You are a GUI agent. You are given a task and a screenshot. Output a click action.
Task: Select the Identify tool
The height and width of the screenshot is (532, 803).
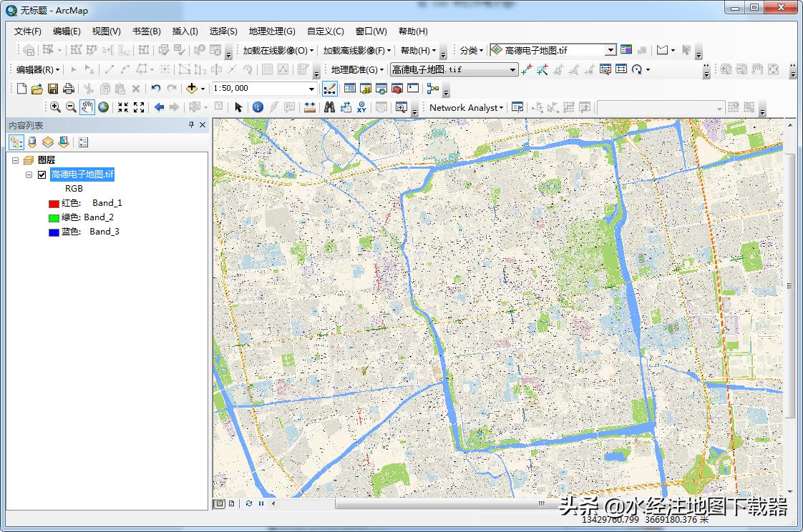[x=257, y=107]
